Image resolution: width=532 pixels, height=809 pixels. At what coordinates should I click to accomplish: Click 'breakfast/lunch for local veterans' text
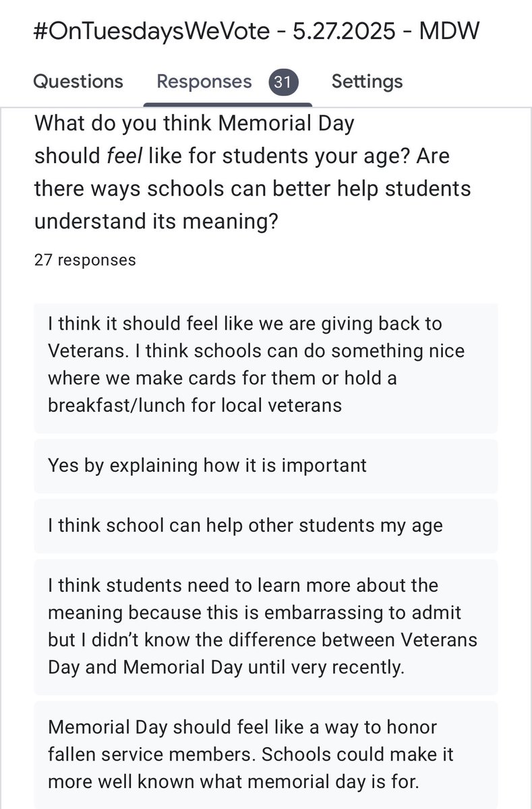coord(195,406)
